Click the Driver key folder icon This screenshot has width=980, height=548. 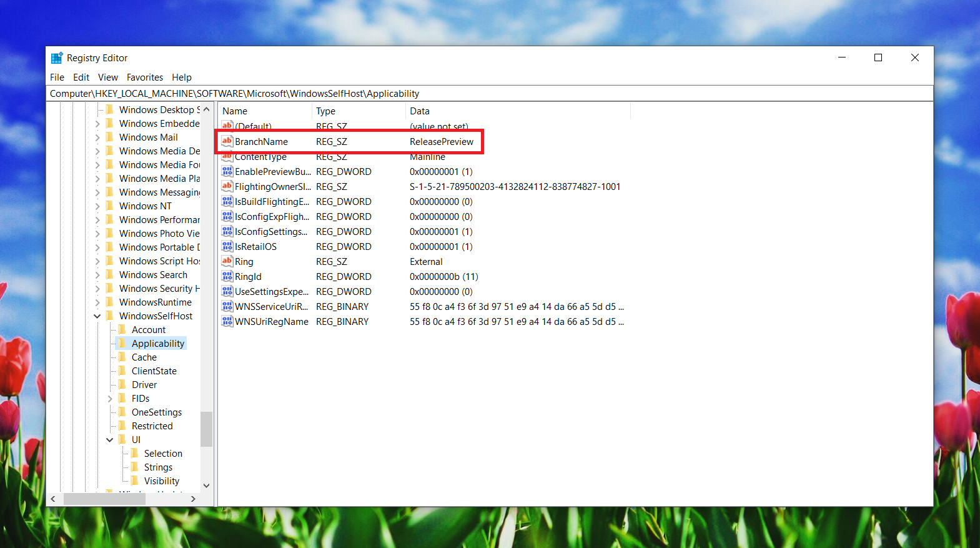pyautogui.click(x=122, y=384)
